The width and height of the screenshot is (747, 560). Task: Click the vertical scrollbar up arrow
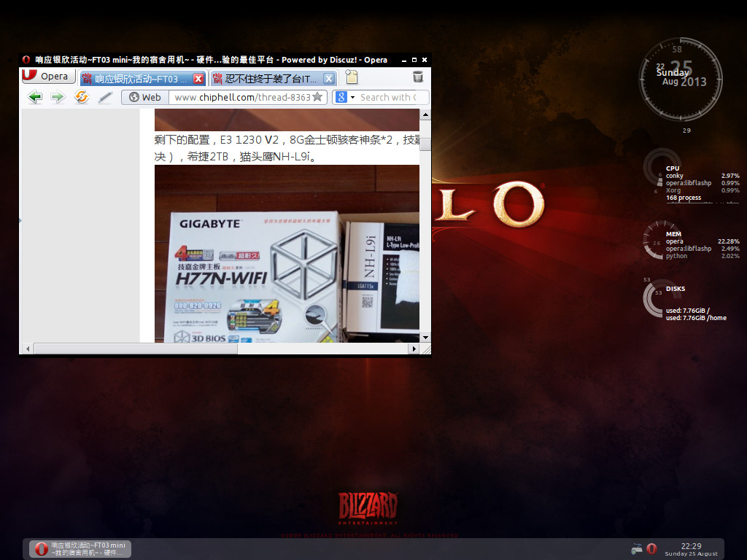tap(425, 114)
